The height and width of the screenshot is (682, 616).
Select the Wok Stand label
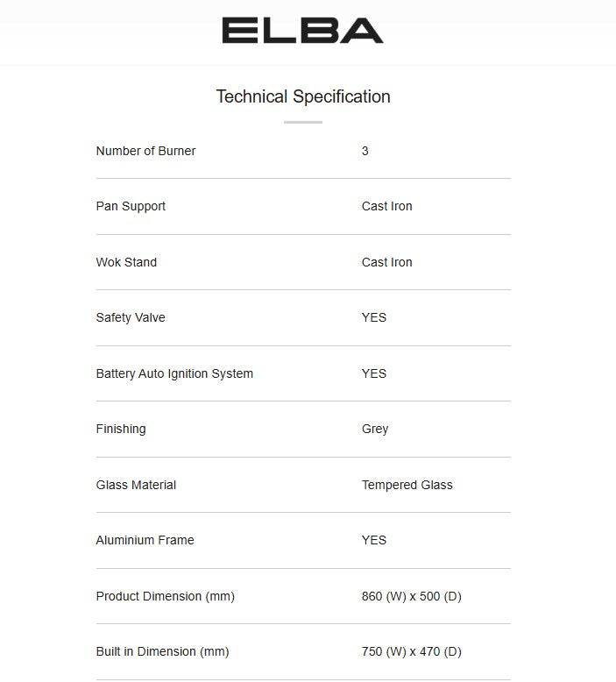(126, 262)
